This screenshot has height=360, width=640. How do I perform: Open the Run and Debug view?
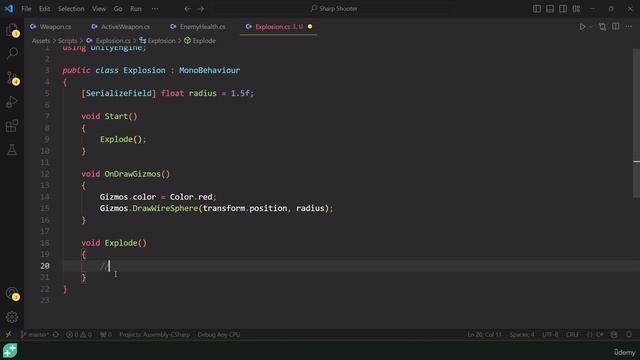point(12,102)
